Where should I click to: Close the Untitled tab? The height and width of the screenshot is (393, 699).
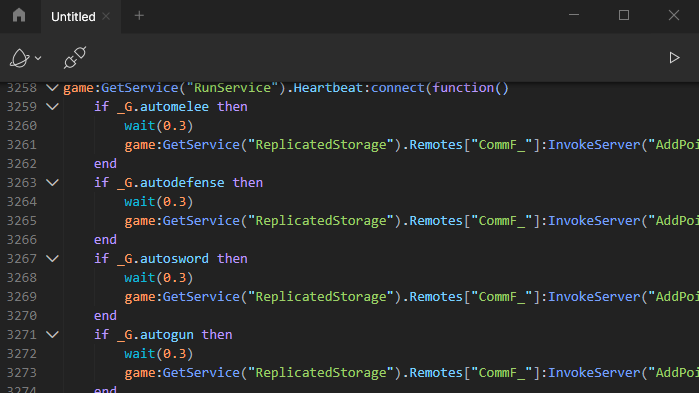[106, 16]
